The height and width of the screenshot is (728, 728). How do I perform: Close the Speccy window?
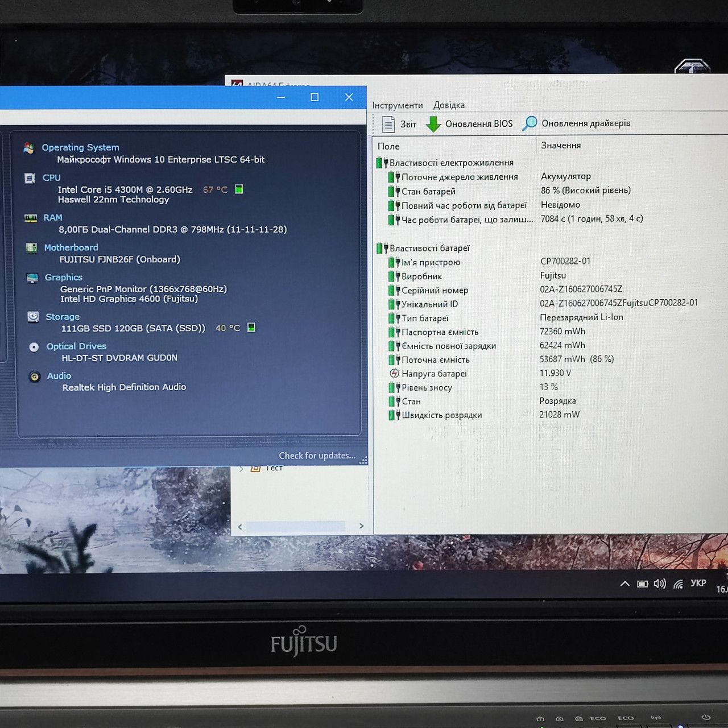[x=349, y=97]
